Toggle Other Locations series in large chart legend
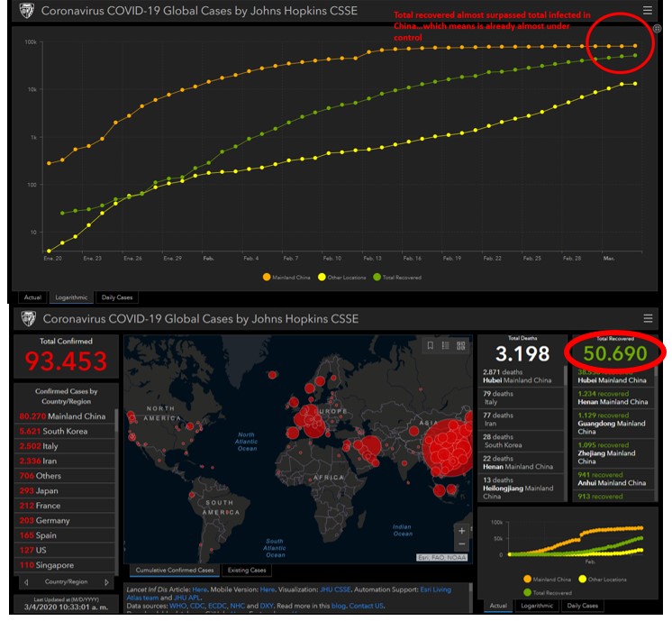The image size is (672, 621). tap(342, 278)
